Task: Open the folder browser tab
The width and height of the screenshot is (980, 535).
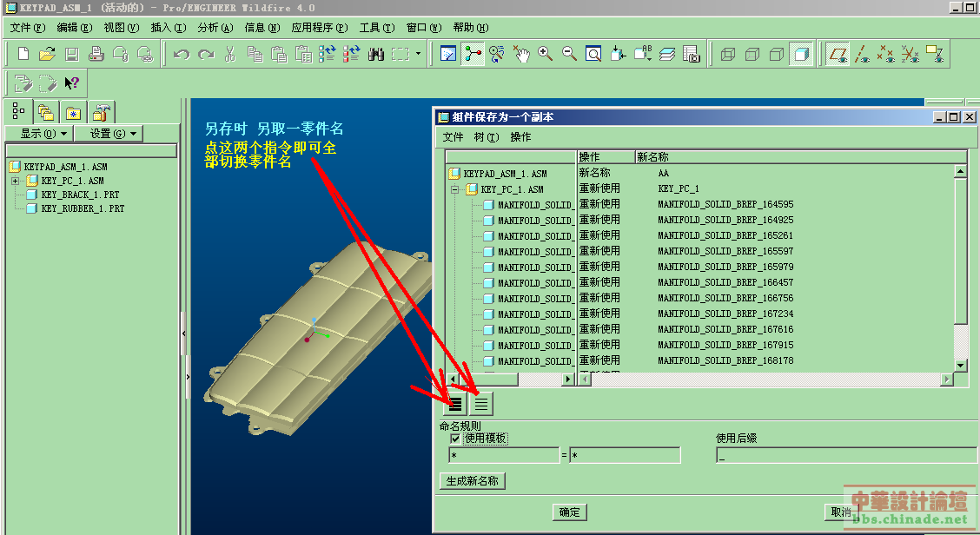Action: coord(46,113)
